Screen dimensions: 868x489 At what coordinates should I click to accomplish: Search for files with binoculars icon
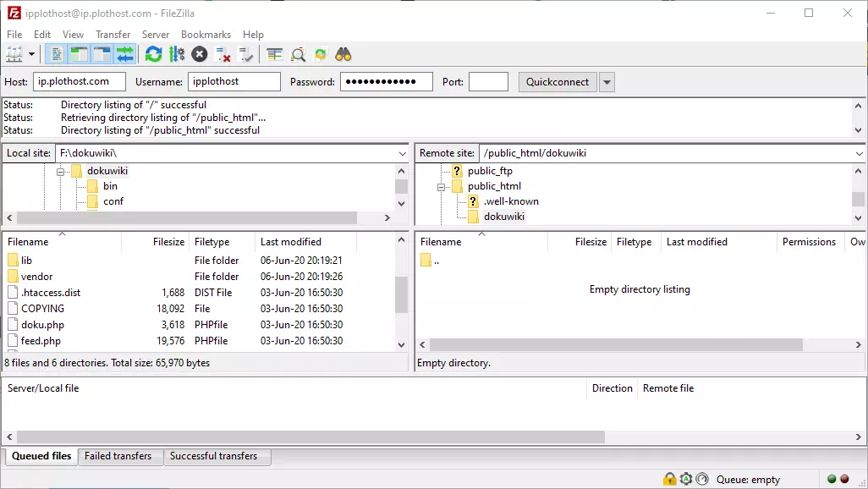click(343, 54)
